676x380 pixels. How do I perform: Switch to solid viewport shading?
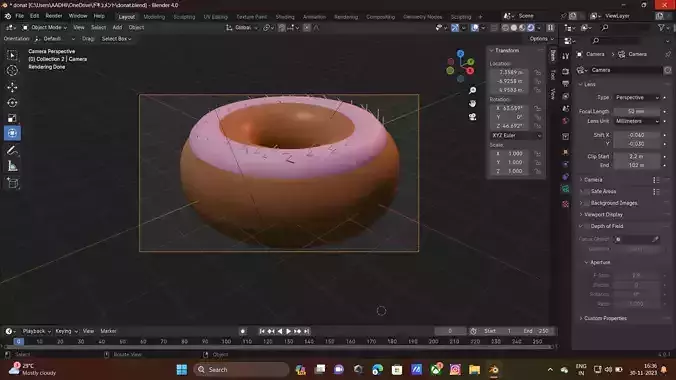click(514, 28)
